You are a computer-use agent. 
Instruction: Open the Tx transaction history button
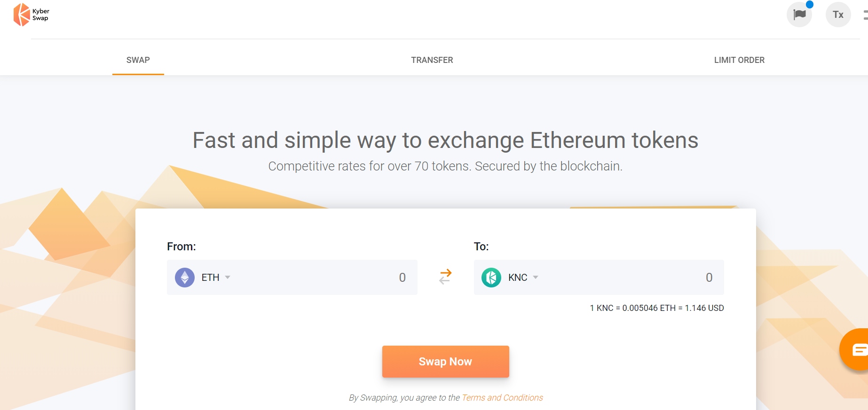(x=838, y=15)
